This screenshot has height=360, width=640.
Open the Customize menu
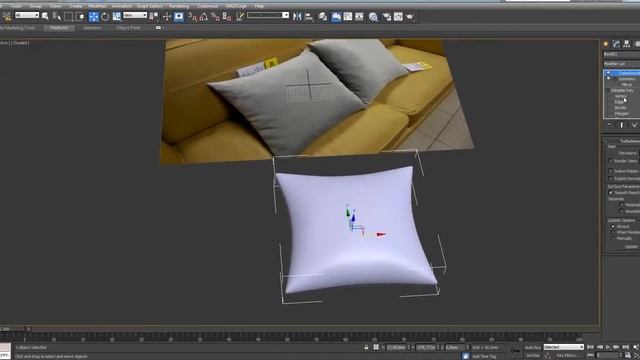click(207, 6)
